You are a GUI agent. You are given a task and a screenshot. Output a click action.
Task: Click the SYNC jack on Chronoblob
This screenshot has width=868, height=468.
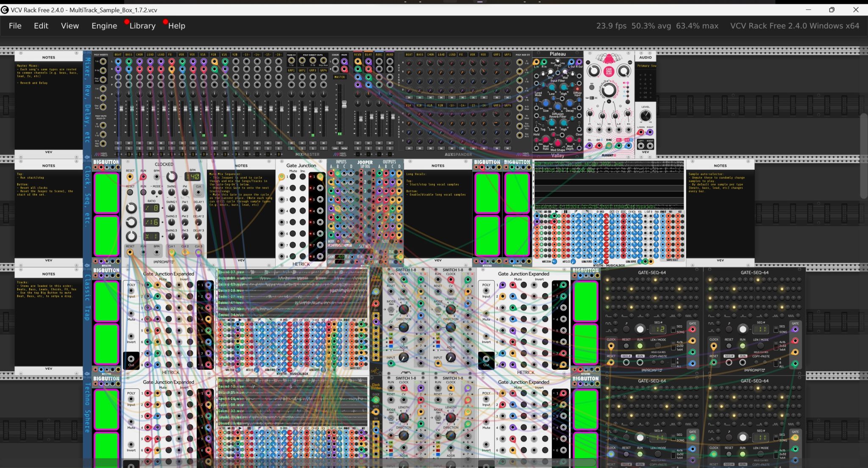609,146
